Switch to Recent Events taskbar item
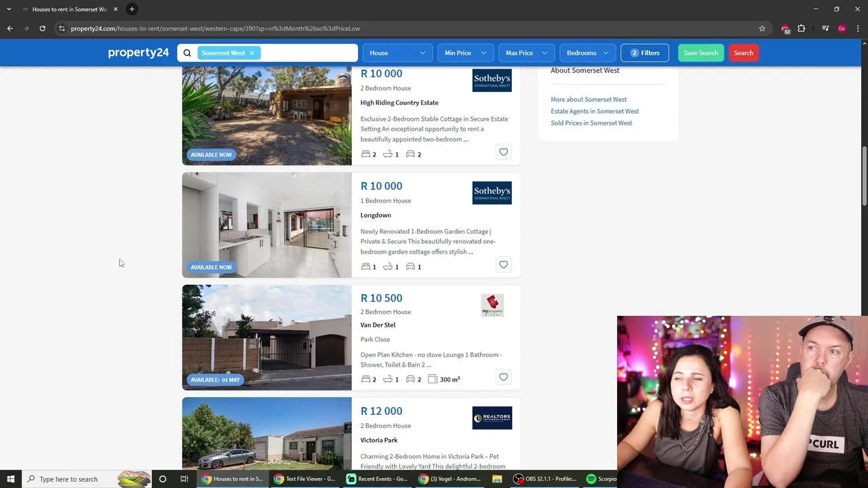This screenshot has height=488, width=868. pos(377,479)
